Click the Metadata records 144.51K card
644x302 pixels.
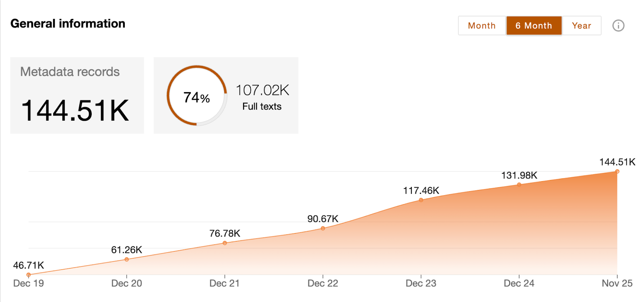pyautogui.click(x=77, y=95)
